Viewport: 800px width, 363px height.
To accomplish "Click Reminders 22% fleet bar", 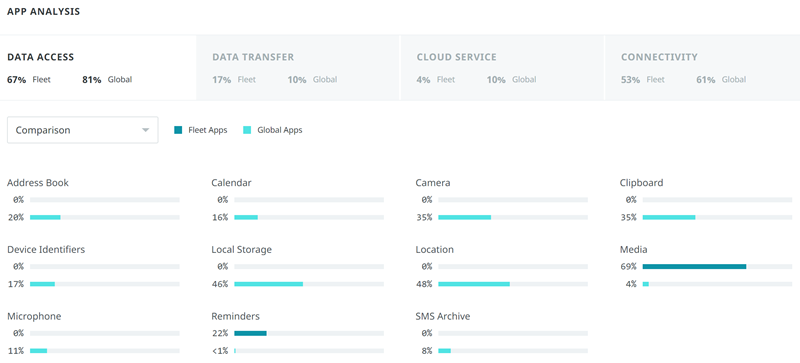I will 251,333.
